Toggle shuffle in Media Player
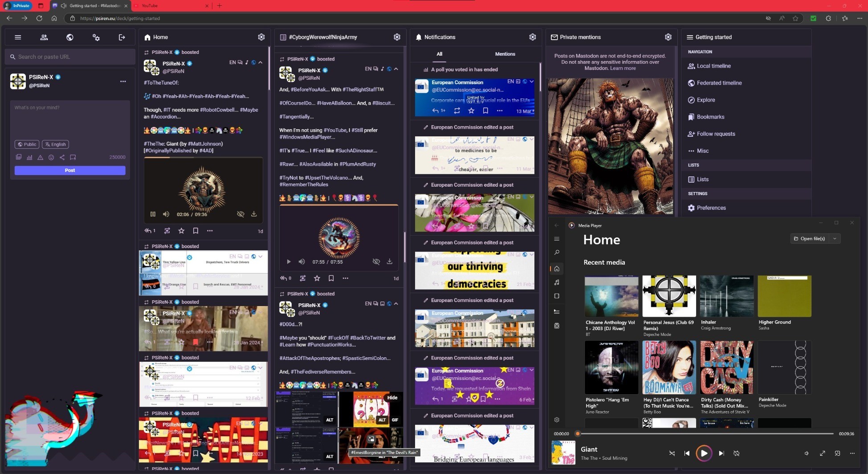868x474 pixels. coord(672,453)
